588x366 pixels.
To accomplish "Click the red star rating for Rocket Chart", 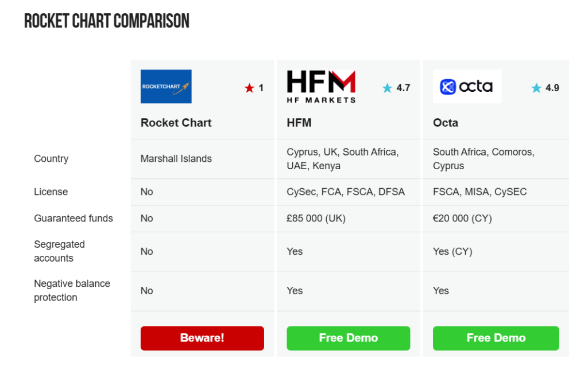I will click(249, 88).
